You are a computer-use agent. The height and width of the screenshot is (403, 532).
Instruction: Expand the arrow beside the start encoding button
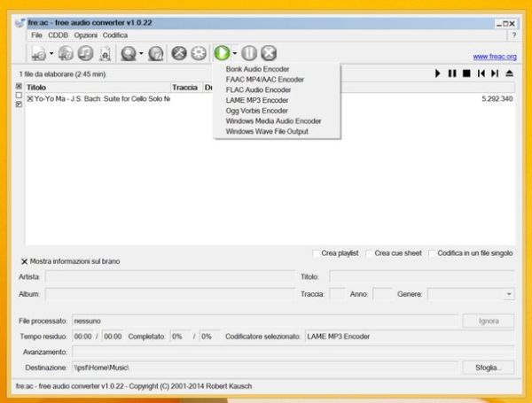pos(235,55)
